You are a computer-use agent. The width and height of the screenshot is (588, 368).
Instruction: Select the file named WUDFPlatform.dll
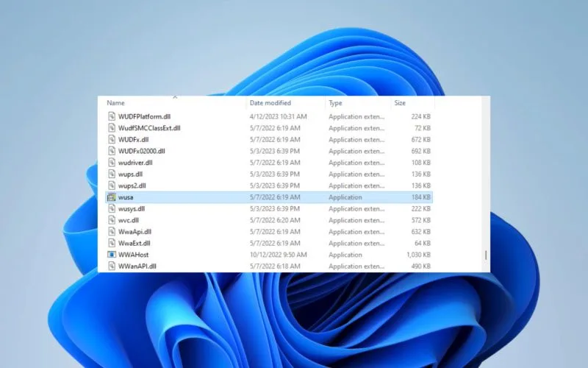point(144,116)
